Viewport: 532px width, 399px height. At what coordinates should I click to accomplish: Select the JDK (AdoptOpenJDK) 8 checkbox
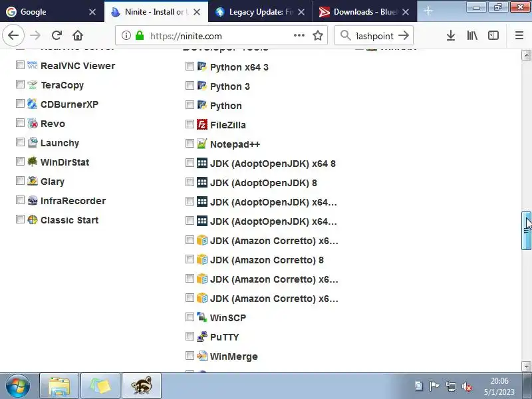pos(190,182)
